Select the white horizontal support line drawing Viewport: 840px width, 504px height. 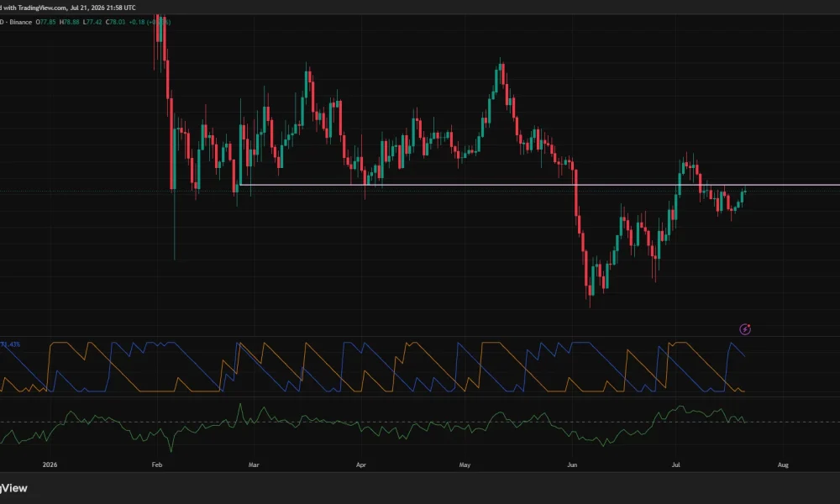pos(540,185)
